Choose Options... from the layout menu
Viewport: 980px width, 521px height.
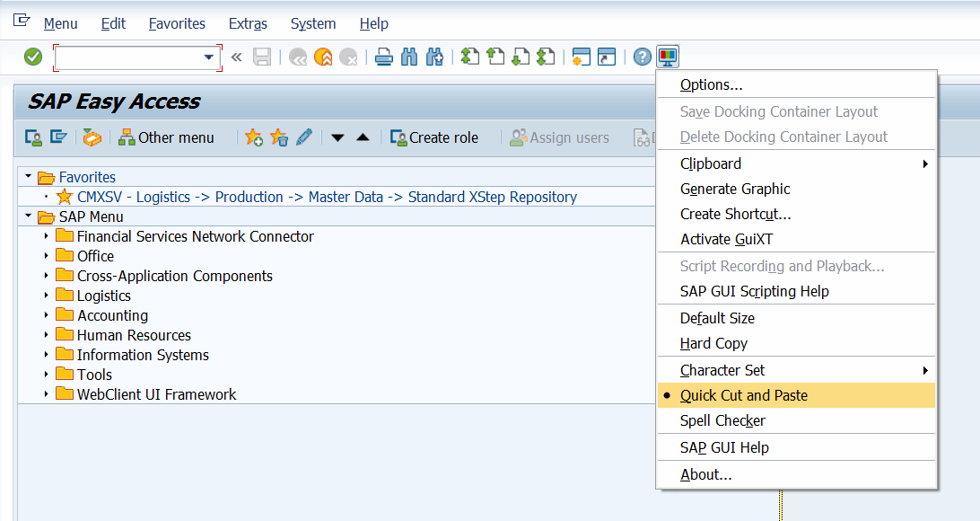coord(796,84)
